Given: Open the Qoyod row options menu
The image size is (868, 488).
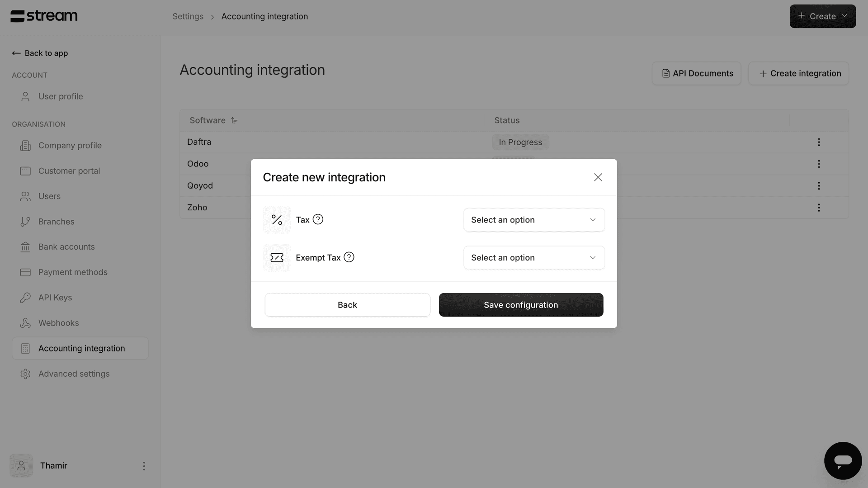Looking at the screenshot, I should tap(819, 186).
